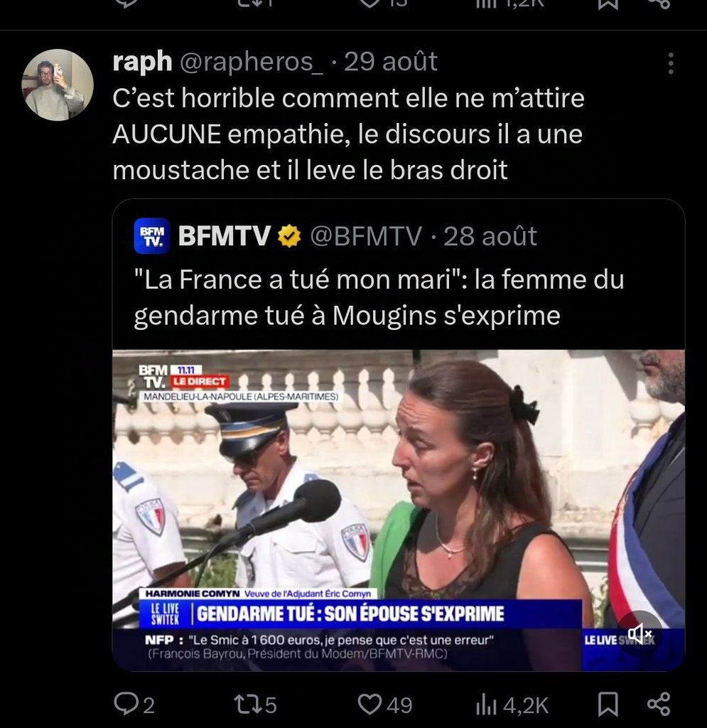Open the three-dot more options menu
Viewport: 707px width, 728px height.
(x=670, y=64)
